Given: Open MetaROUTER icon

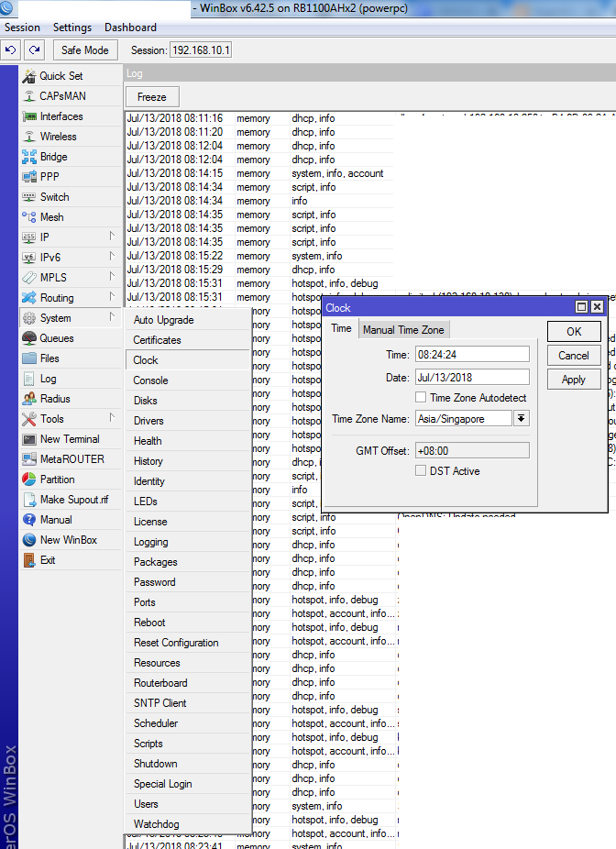Looking at the screenshot, I should pyautogui.click(x=28, y=459).
